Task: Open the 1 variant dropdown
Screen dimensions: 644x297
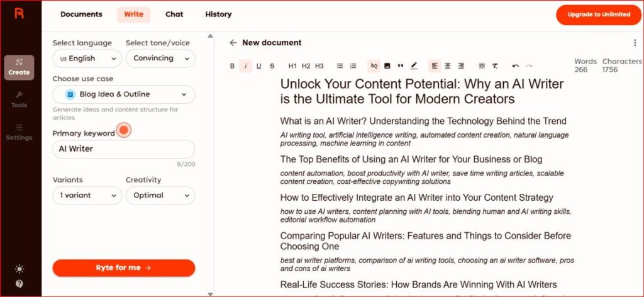Action: click(87, 196)
